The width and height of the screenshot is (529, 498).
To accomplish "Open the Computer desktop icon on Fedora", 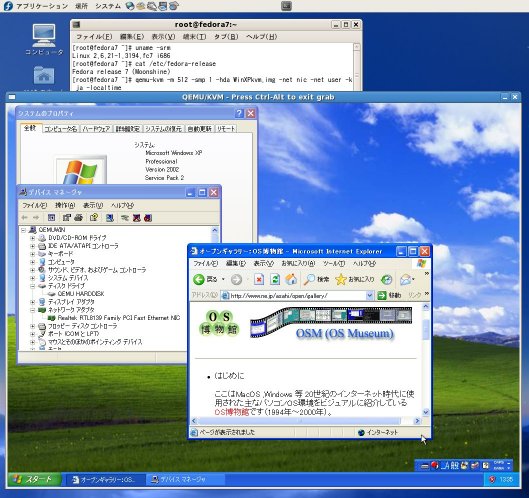I will tap(44, 35).
